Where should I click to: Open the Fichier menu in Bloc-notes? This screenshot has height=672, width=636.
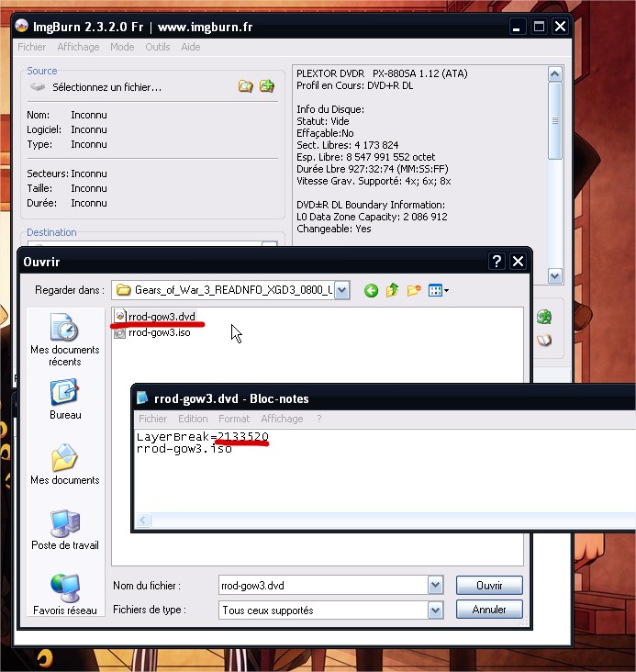point(153,419)
